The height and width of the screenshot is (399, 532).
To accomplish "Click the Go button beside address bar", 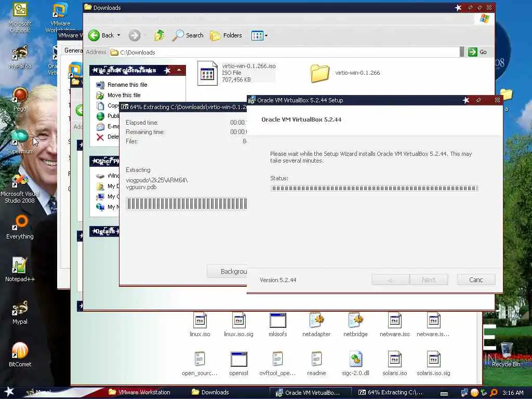I will tap(478, 52).
